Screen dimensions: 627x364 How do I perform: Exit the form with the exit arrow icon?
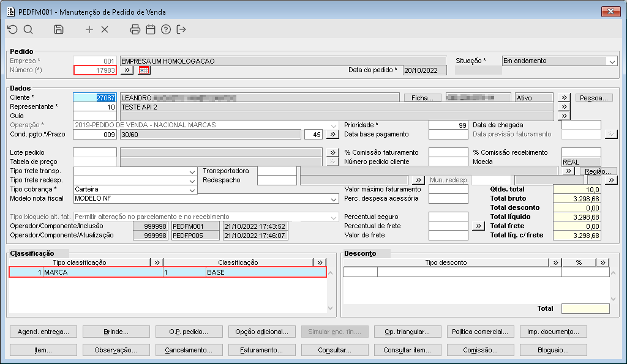click(181, 29)
